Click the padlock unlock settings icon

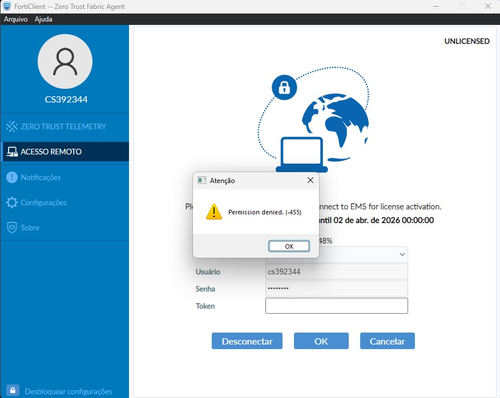point(12,390)
